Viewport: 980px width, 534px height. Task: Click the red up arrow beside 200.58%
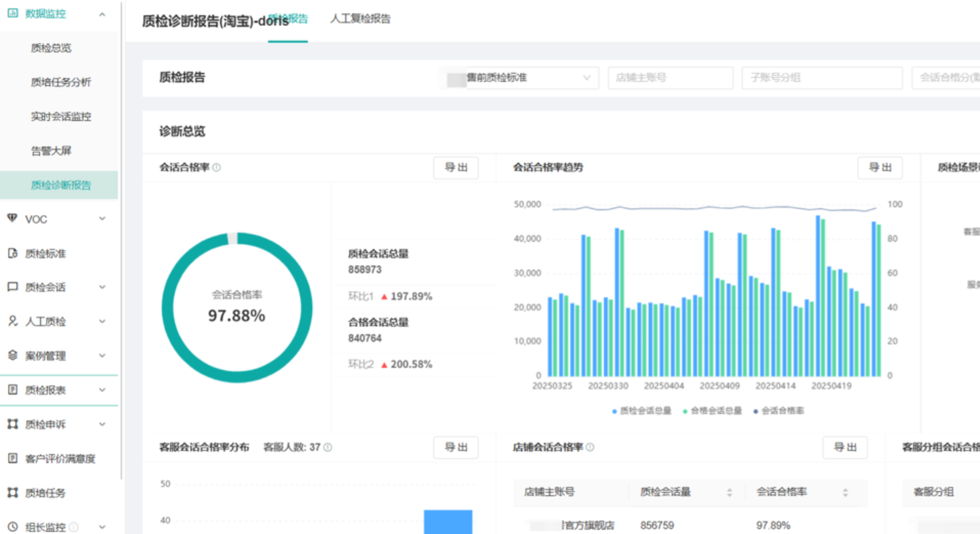click(x=384, y=365)
